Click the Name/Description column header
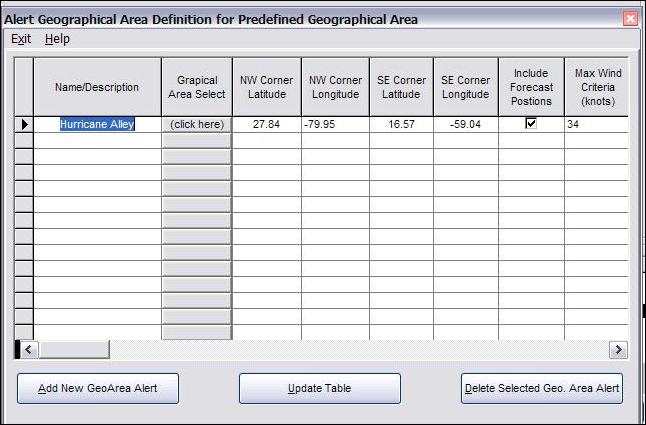The image size is (646, 425). (x=97, y=87)
